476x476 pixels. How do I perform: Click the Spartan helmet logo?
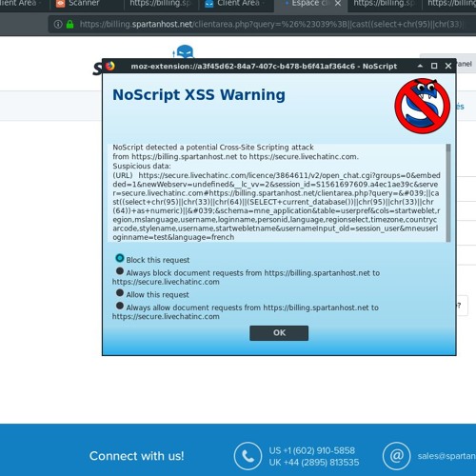tap(185, 51)
